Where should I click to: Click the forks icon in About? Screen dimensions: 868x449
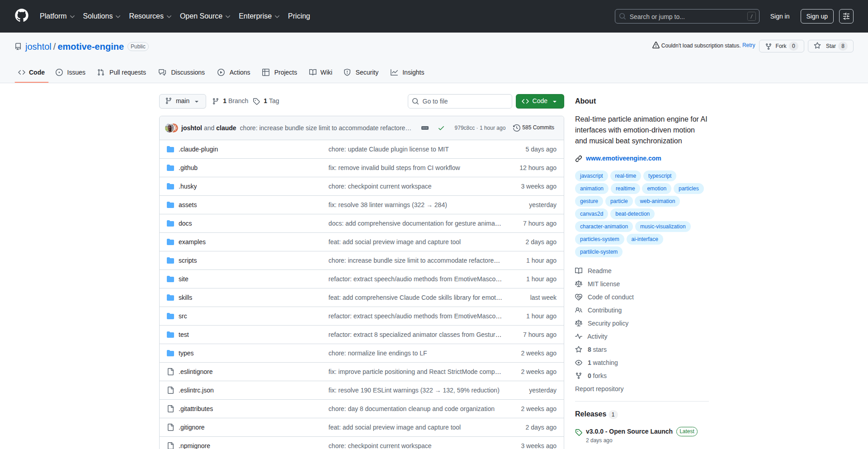point(579,376)
